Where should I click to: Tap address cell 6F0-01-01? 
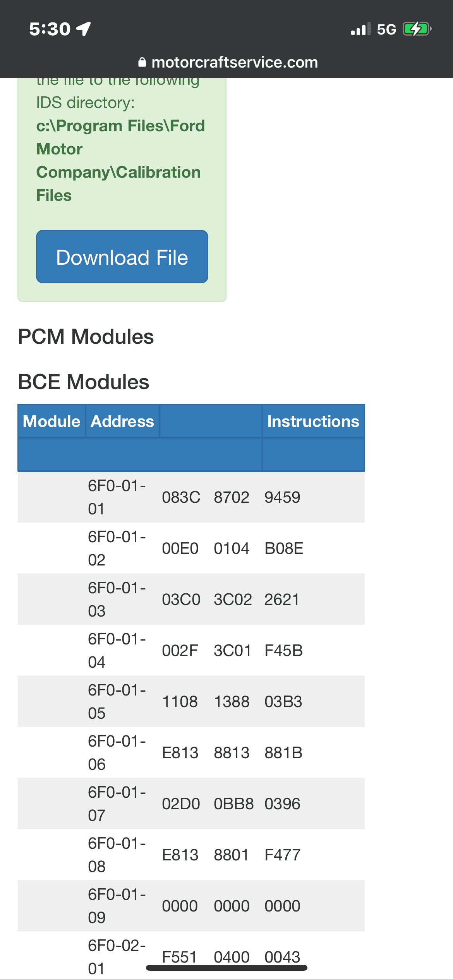(x=117, y=497)
